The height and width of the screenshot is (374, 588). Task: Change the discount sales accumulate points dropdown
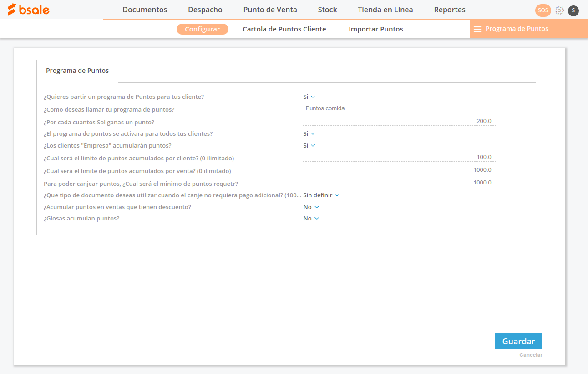point(311,207)
